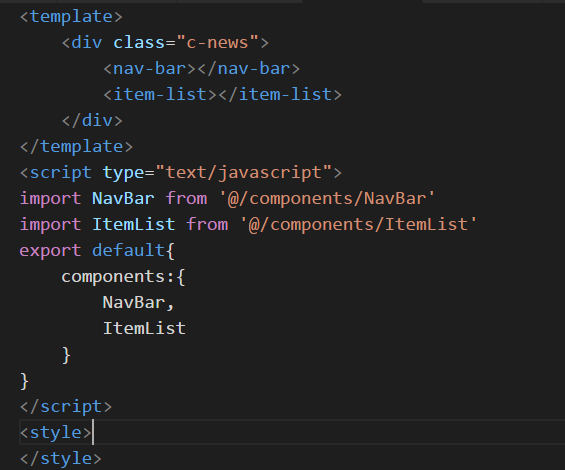Click the closing </template> tag
This screenshot has width=565, height=470.
(x=76, y=147)
